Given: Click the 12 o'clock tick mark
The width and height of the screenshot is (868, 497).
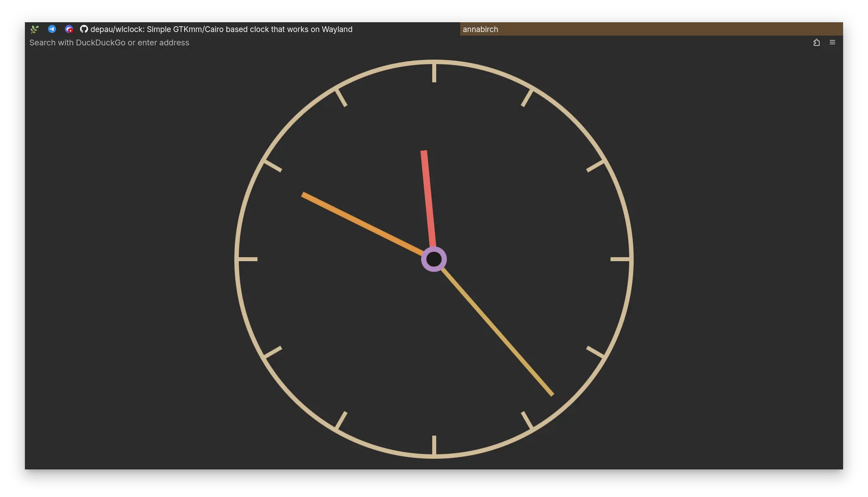Looking at the screenshot, I should (x=434, y=73).
